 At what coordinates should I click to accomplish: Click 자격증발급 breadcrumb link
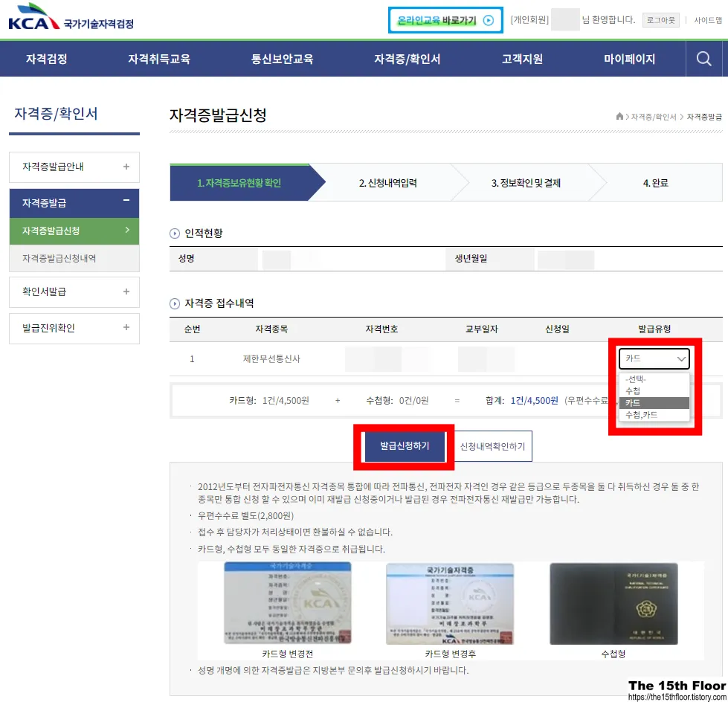pyautogui.click(x=704, y=117)
